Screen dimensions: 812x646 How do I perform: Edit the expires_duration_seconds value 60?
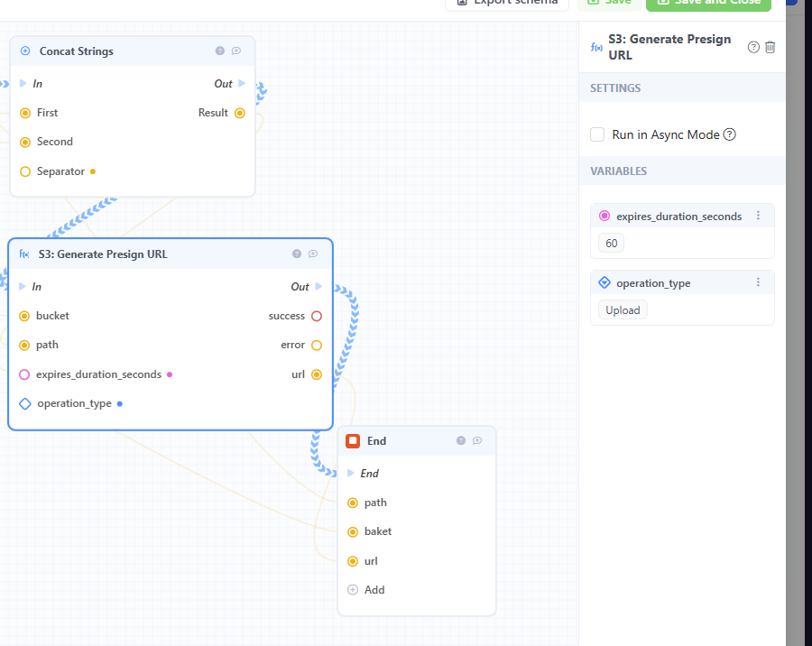pyautogui.click(x=611, y=243)
